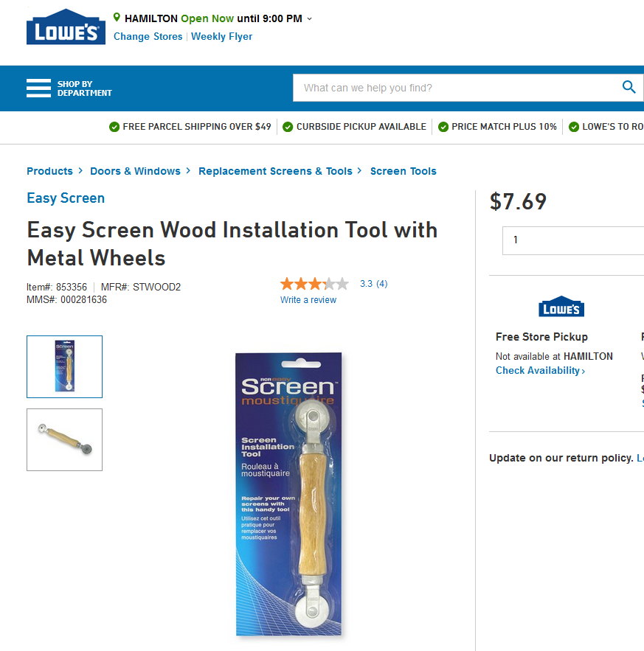This screenshot has width=644, height=651.
Task: Click the green store location pin icon
Action: point(117,18)
